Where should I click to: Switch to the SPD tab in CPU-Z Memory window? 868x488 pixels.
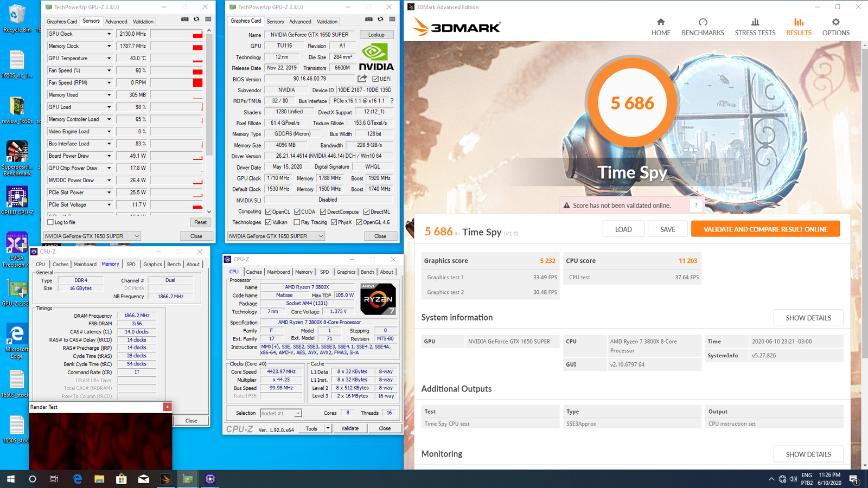click(131, 265)
